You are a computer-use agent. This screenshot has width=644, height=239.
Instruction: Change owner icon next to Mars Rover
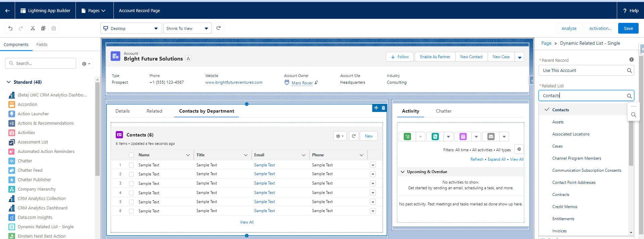[x=316, y=82]
